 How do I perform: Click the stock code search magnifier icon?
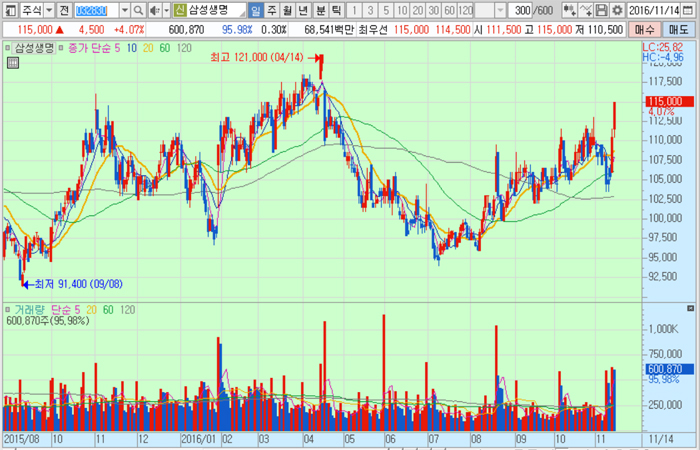tap(137, 10)
